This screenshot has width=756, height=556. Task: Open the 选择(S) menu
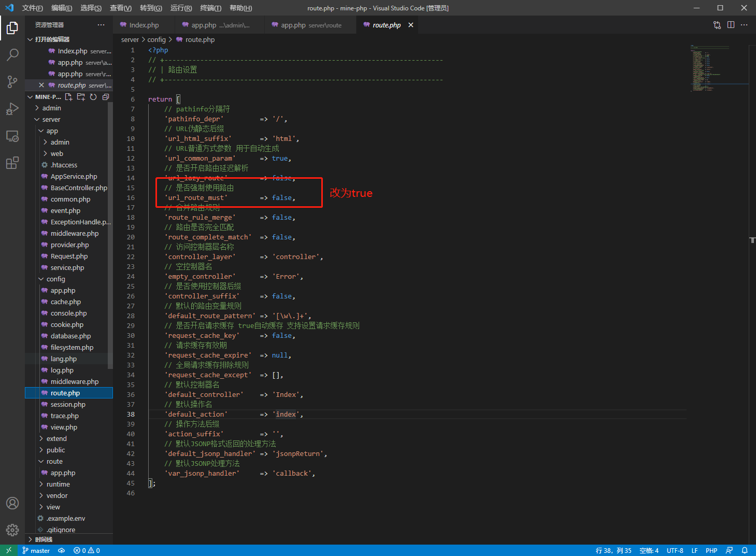91,8
